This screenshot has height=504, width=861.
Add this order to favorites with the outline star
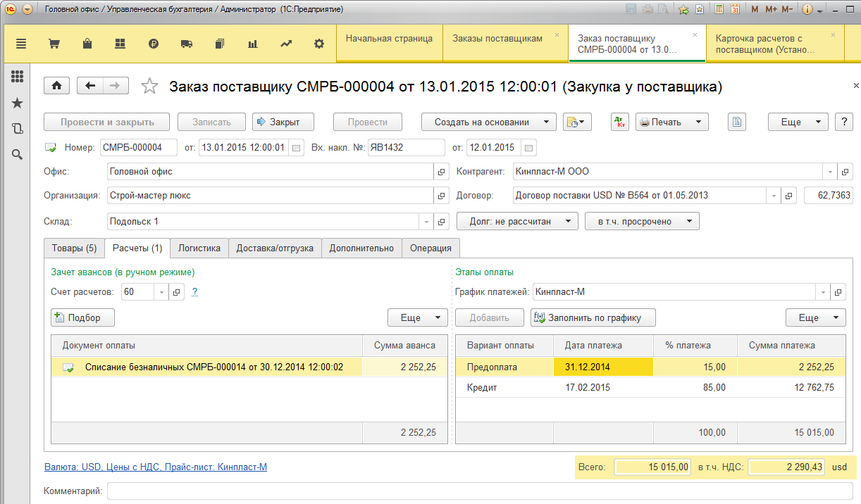click(x=150, y=86)
